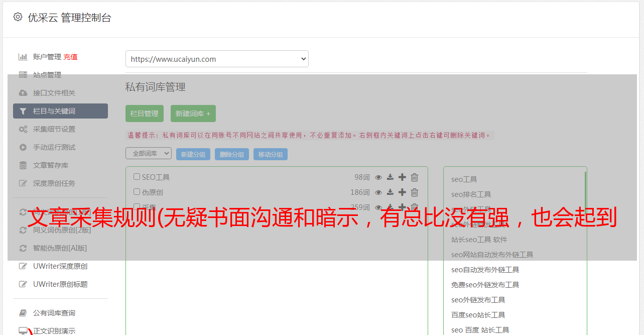Screen dimensions: 644x335
Task: Open 手动运行测试 in the sidebar
Action: click(x=54, y=147)
